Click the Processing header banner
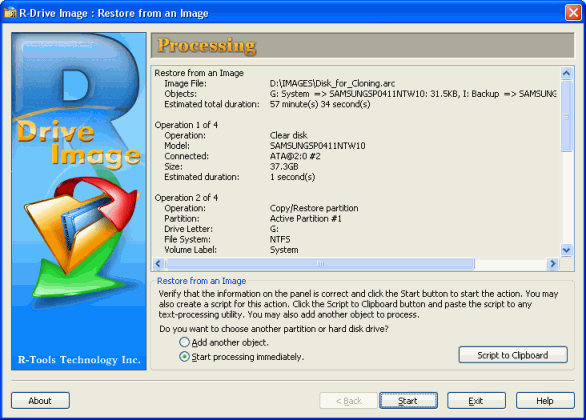Screen dimensions: 586x420 [x=362, y=45]
